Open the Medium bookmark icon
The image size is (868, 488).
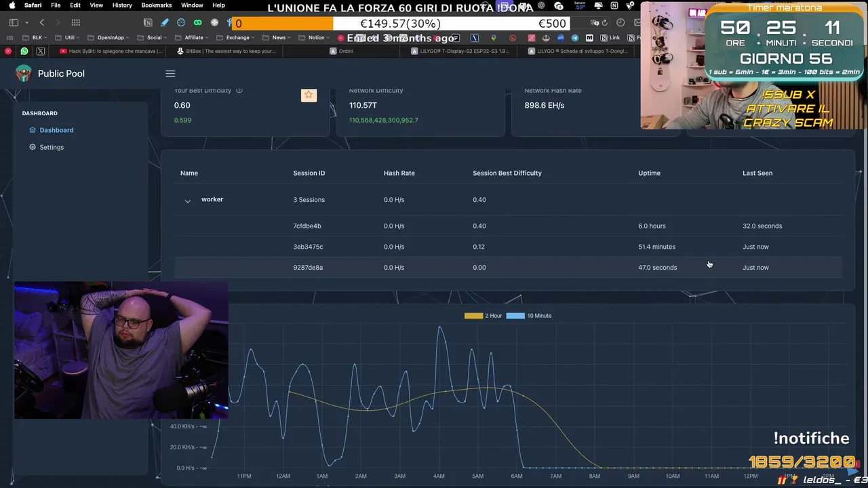pos(589,37)
